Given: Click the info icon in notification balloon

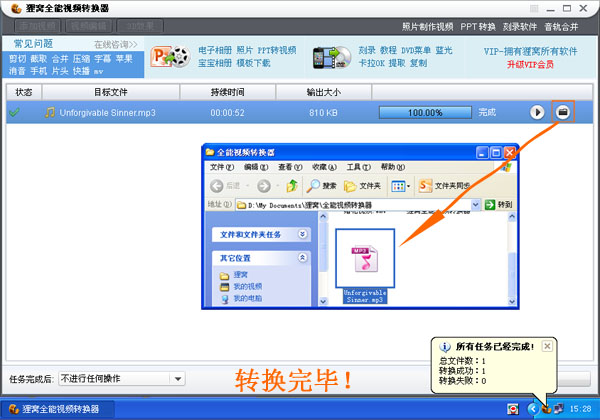Looking at the screenshot, I should 445,347.
